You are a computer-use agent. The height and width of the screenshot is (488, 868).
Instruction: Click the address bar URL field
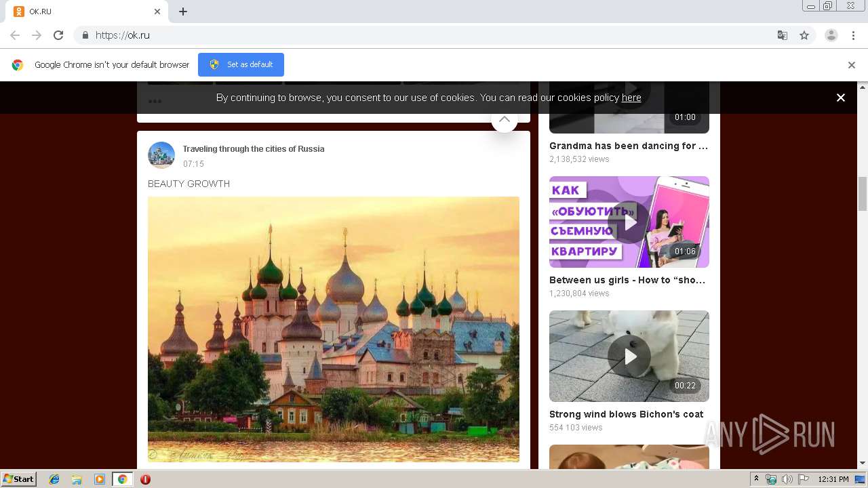pos(434,35)
